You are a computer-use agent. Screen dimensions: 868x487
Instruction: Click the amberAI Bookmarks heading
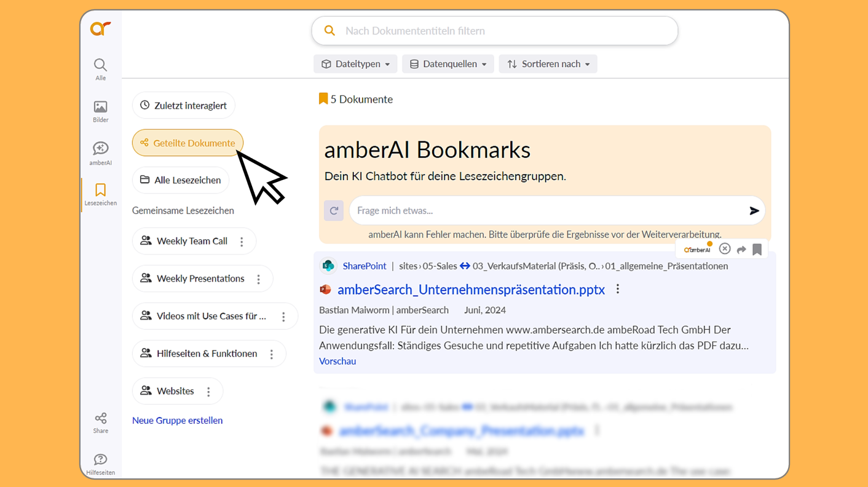click(427, 149)
